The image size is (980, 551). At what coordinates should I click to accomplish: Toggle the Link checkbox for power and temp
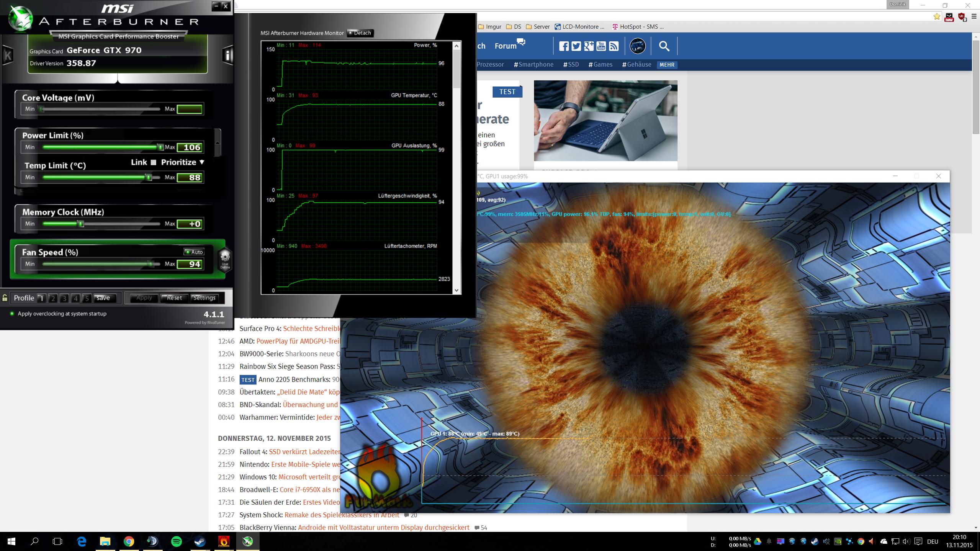click(153, 162)
